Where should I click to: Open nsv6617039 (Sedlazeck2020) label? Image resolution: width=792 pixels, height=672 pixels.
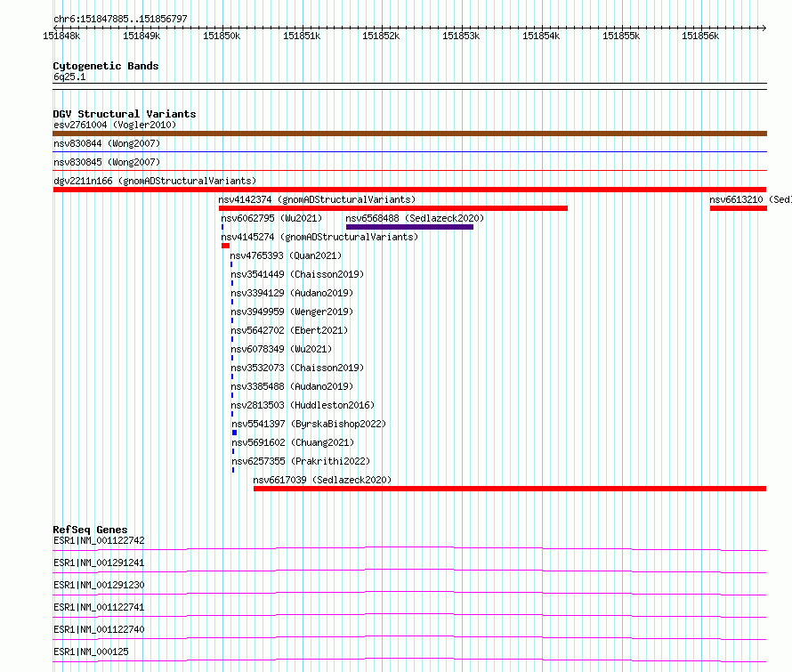(x=322, y=480)
